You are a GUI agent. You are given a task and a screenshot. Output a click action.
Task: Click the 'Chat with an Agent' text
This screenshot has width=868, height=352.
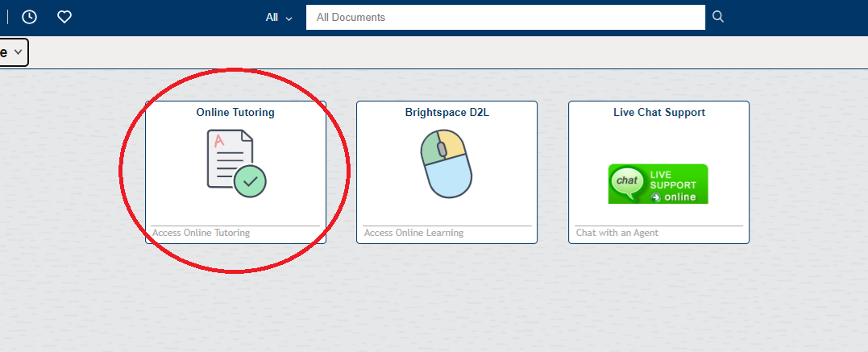[617, 233]
